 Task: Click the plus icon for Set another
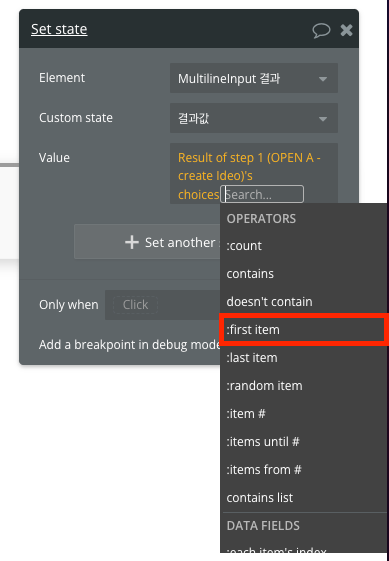click(132, 242)
